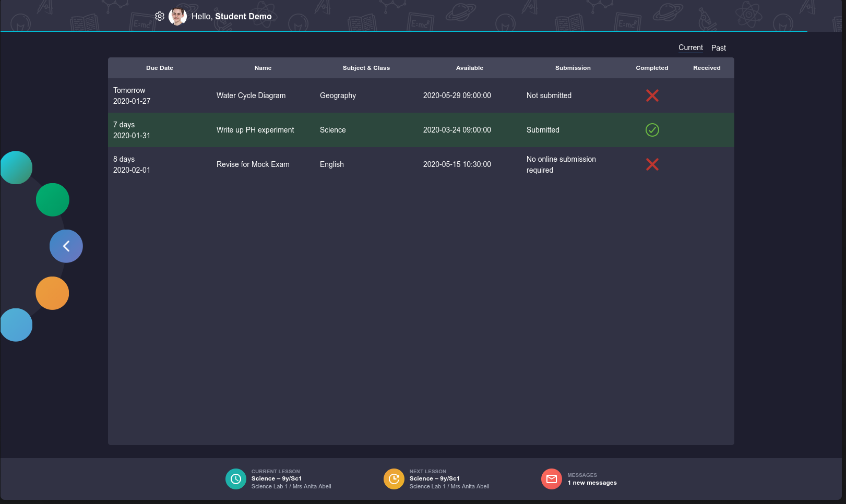Click available date 2020-03-24 09:00:00
This screenshot has height=504, width=846.
click(457, 130)
